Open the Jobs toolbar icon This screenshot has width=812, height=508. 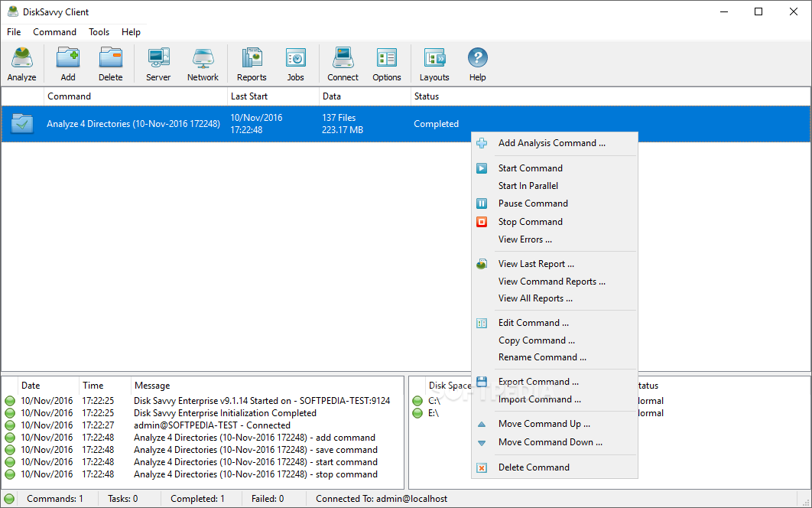tap(296, 63)
